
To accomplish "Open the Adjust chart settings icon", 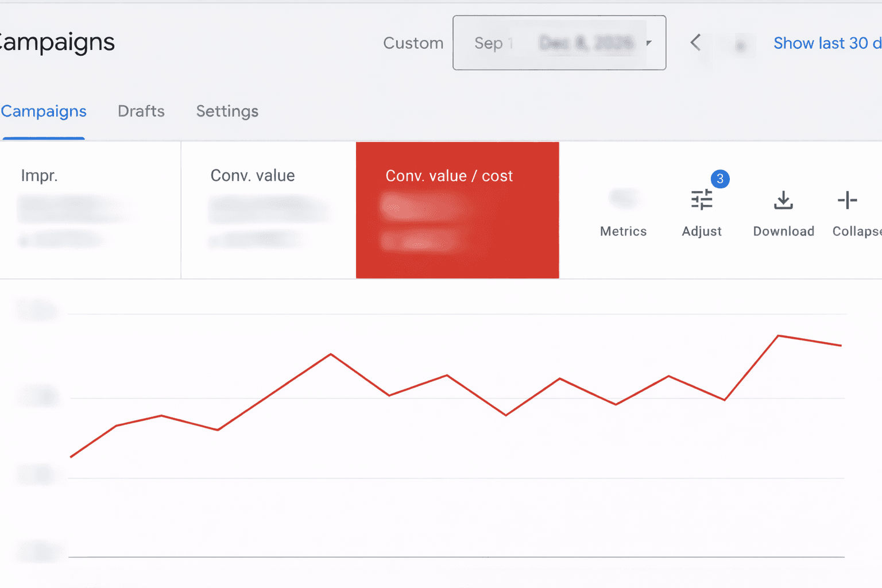I will point(701,201).
